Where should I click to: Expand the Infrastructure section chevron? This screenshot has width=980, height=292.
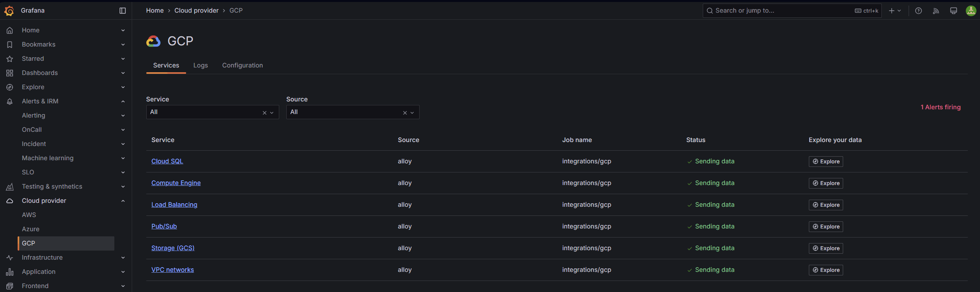(x=123, y=258)
